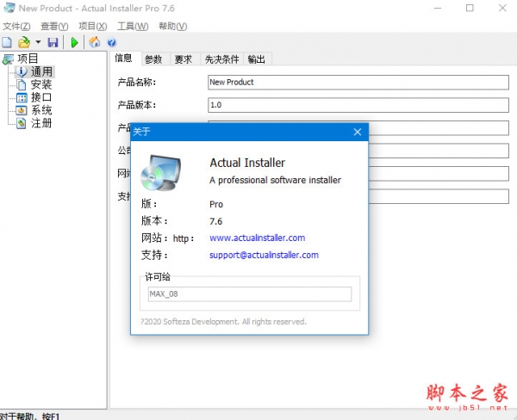The width and height of the screenshot is (517, 420).
Task: Maximize the Actual Installer window
Action: click(x=470, y=8)
